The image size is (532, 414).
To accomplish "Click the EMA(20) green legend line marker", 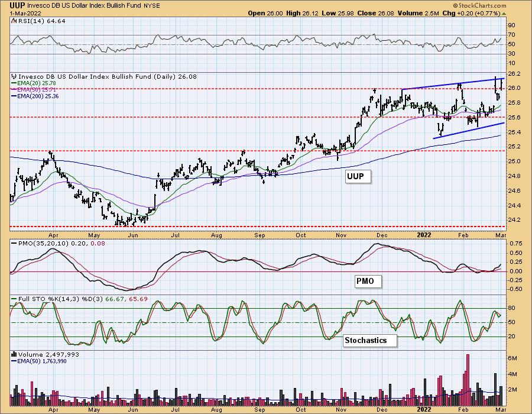I will pos(14,83).
